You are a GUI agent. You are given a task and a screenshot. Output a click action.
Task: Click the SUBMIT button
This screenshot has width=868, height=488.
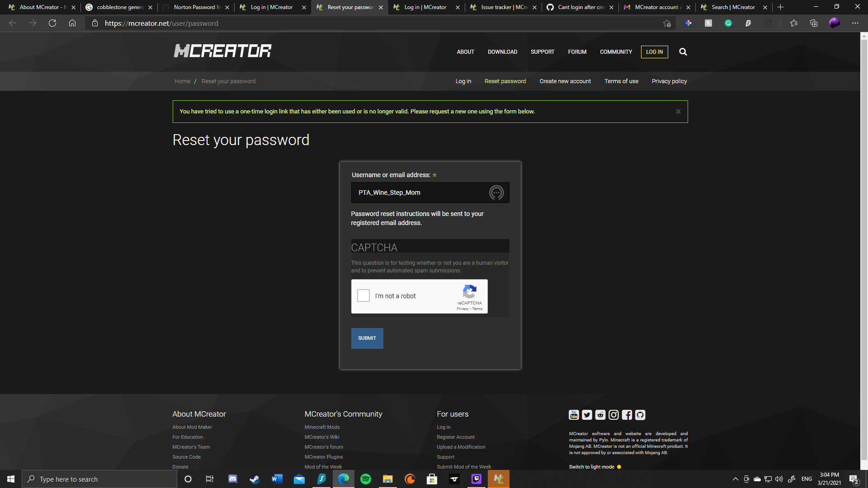tap(367, 338)
